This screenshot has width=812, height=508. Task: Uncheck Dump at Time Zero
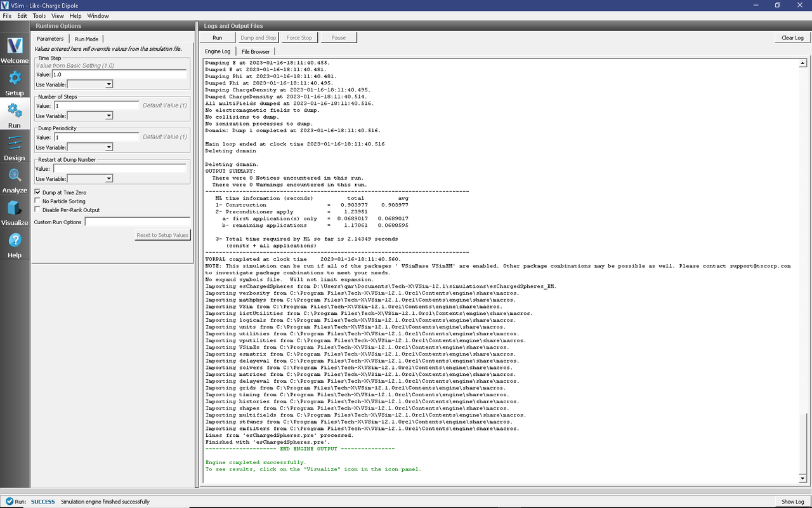point(37,192)
